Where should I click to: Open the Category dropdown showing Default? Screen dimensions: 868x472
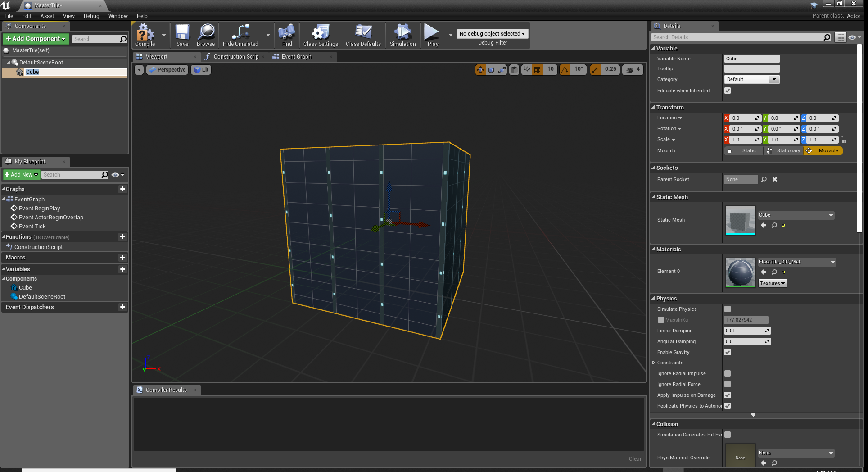751,79
